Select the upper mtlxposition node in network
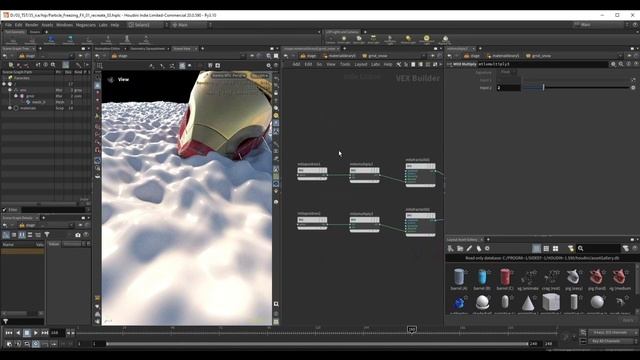This screenshot has height=360, width=640. pos(312,172)
